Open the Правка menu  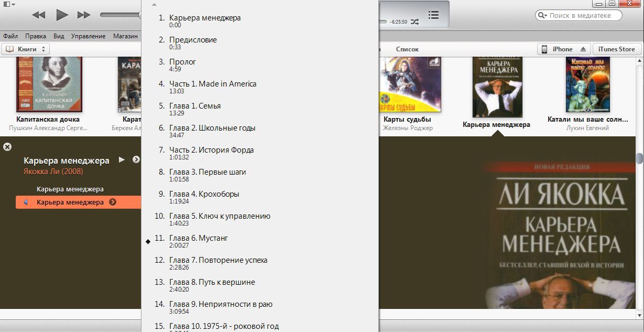pyautogui.click(x=36, y=36)
